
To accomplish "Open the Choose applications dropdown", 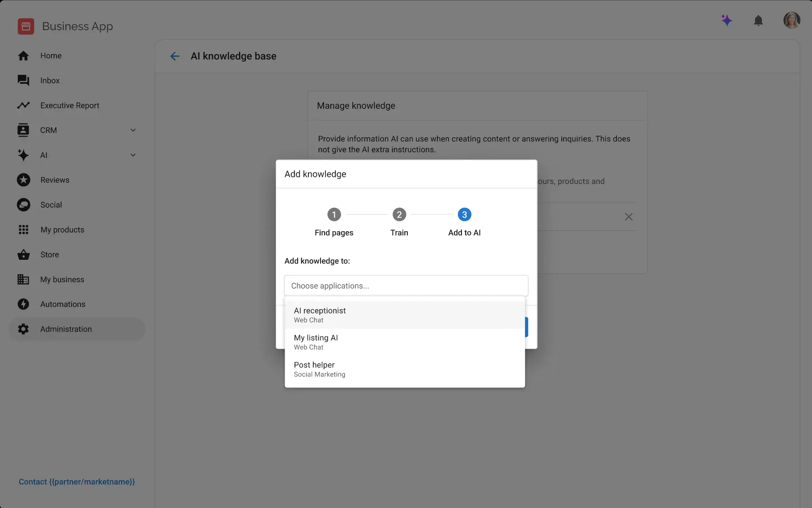I will tap(406, 285).
